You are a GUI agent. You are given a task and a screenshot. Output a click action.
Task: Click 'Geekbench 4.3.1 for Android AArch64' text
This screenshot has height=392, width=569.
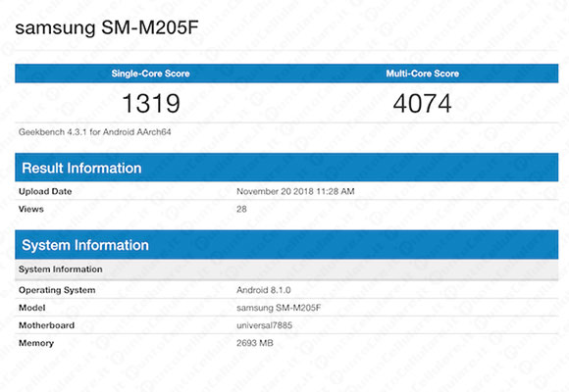[95, 132]
